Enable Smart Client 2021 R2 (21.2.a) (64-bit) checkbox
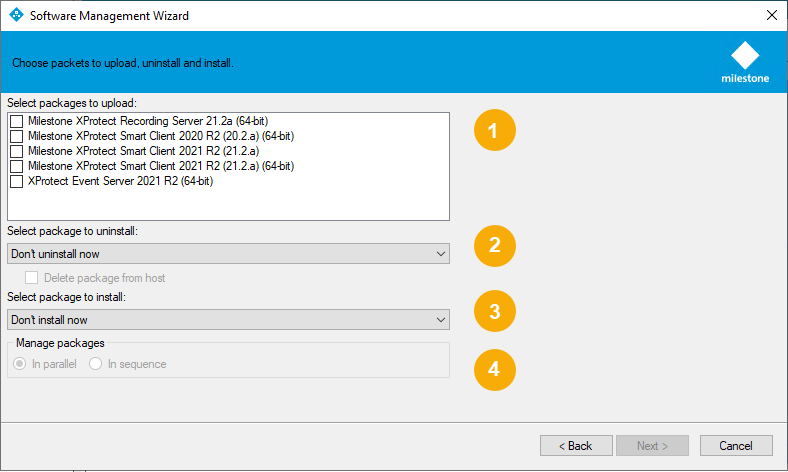This screenshot has height=472, width=788. (17, 166)
